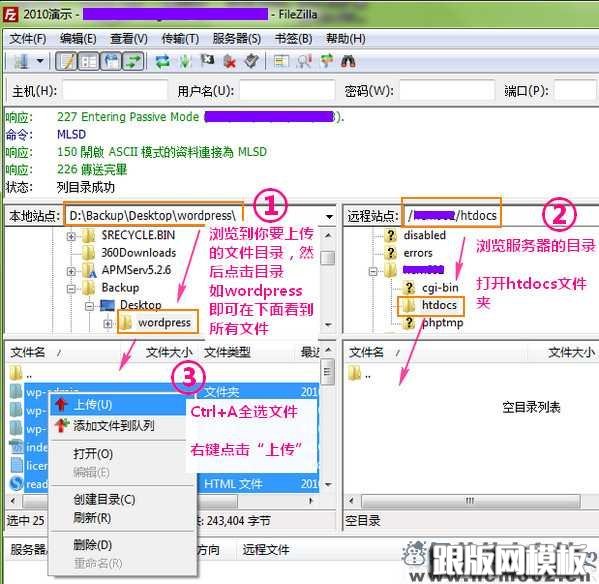Click the remote list horizontal scrollbar
This screenshot has height=584, width=599.
point(470,500)
